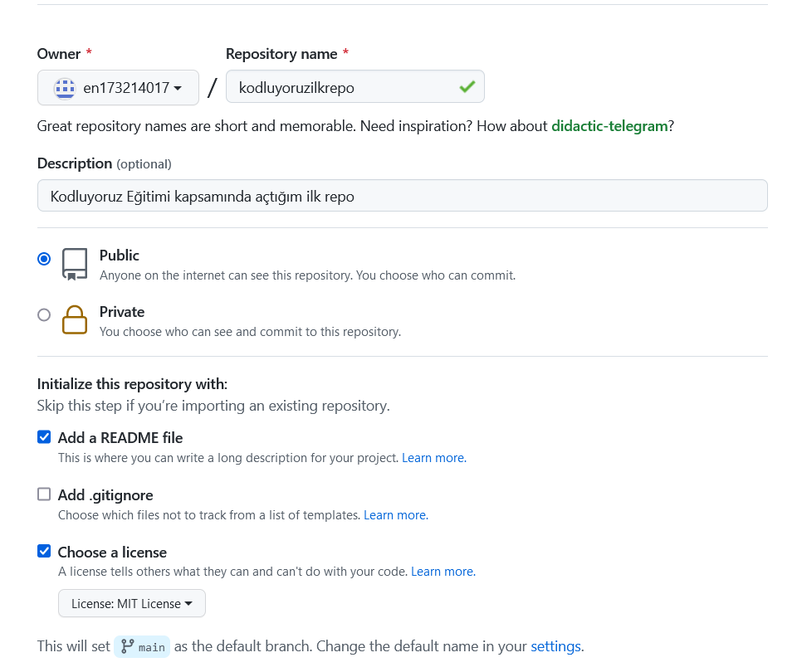Uncheck the Choose a license checkbox
The height and width of the screenshot is (672, 802).
[x=44, y=552]
